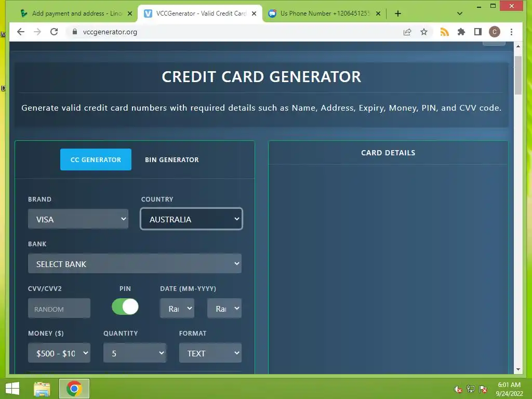532x399 pixels.
Task: Click the page vertical scrollbar thumb
Action: click(518, 75)
